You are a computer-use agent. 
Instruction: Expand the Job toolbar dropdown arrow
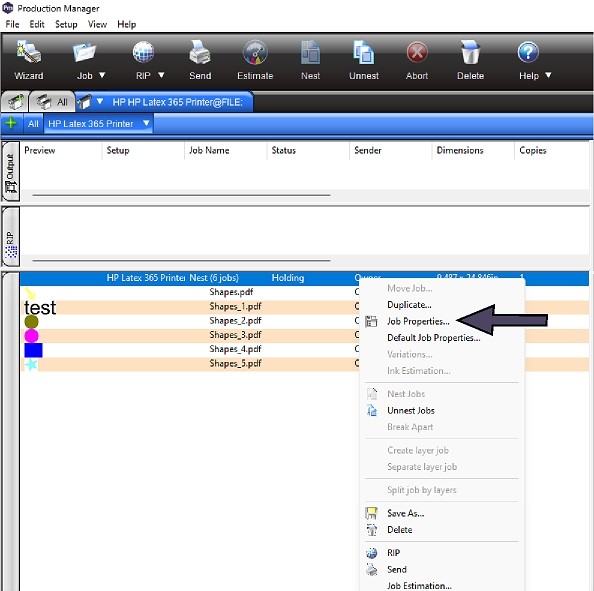click(102, 75)
